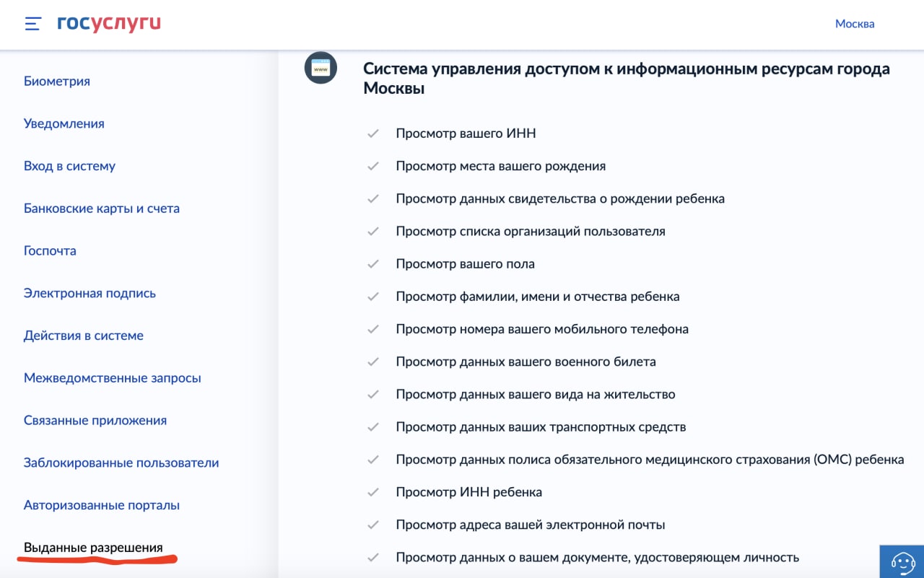This screenshot has width=924, height=578.
Task: Click the heading Система управления доступом
Action: (x=626, y=79)
